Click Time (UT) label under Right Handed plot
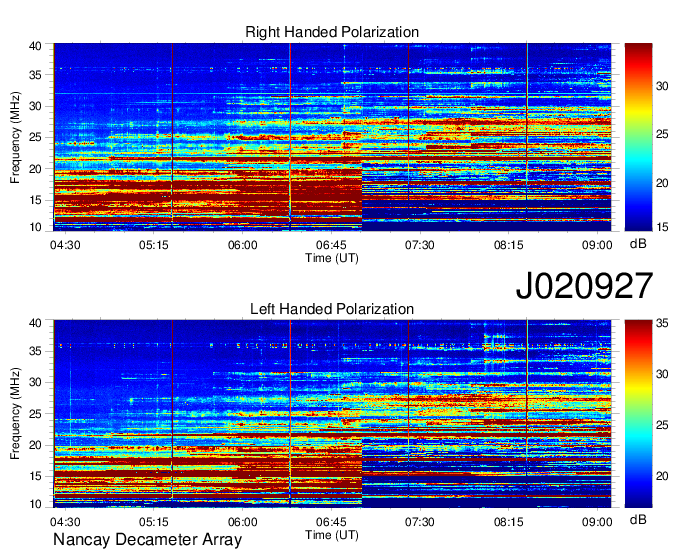 point(332,258)
